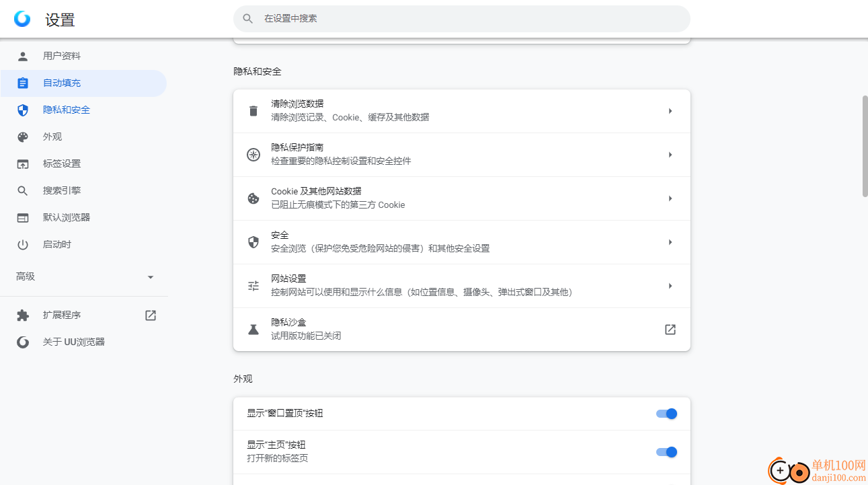Click the Cookie 及其他网站数据 title text
The image size is (868, 485).
coord(316,191)
